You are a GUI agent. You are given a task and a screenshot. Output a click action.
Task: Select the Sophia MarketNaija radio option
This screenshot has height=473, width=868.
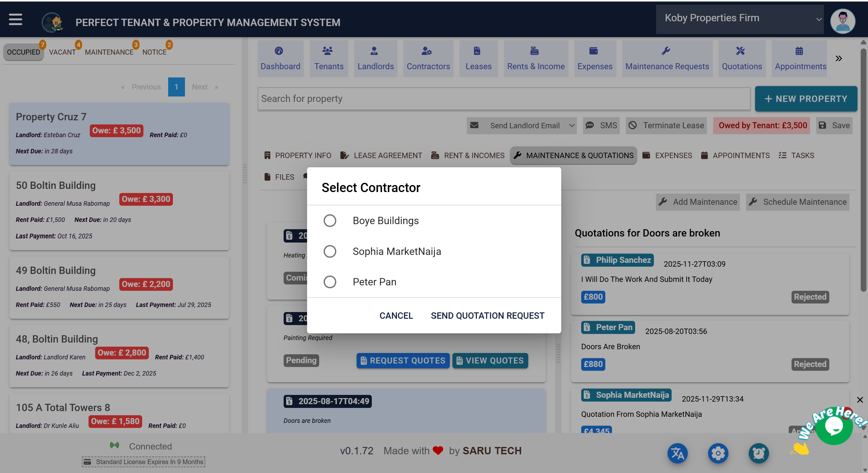click(330, 251)
